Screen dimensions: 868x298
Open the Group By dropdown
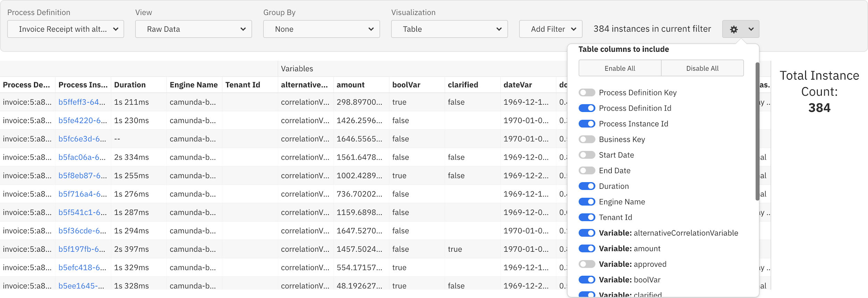pos(321,29)
